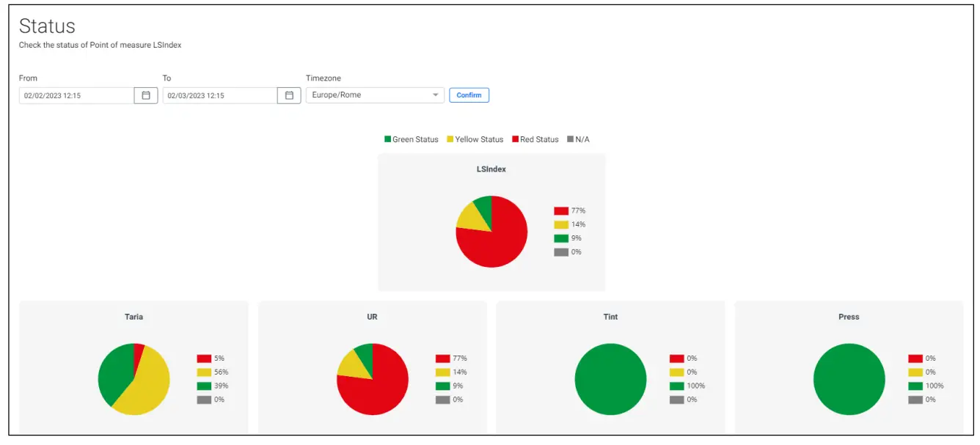Toggle Yellow Status in the top legend
The width and height of the screenshot is (980, 445).
click(475, 139)
